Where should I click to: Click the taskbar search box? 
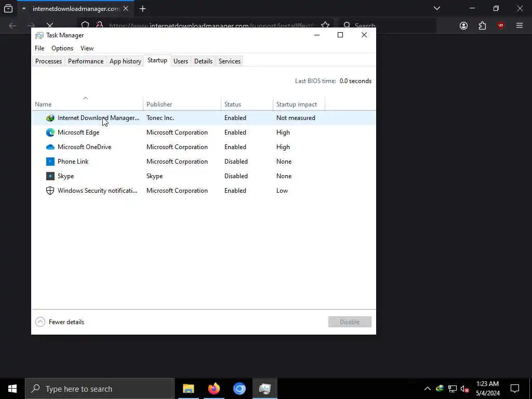click(100, 389)
